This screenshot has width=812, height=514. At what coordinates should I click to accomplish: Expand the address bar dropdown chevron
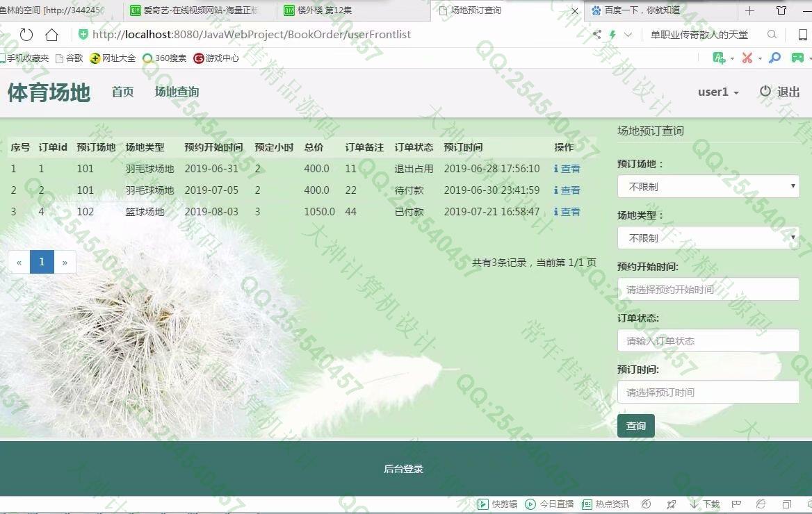point(628,35)
